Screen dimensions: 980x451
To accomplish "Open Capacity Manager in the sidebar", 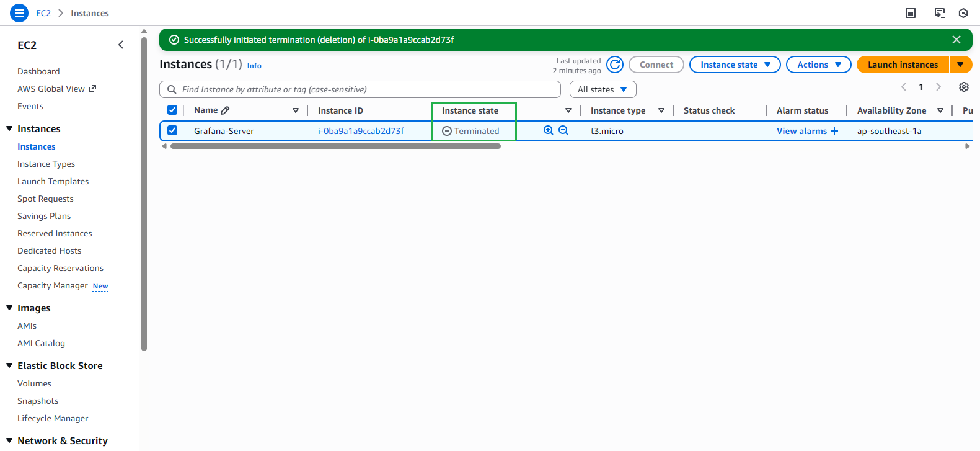I will 53,285.
